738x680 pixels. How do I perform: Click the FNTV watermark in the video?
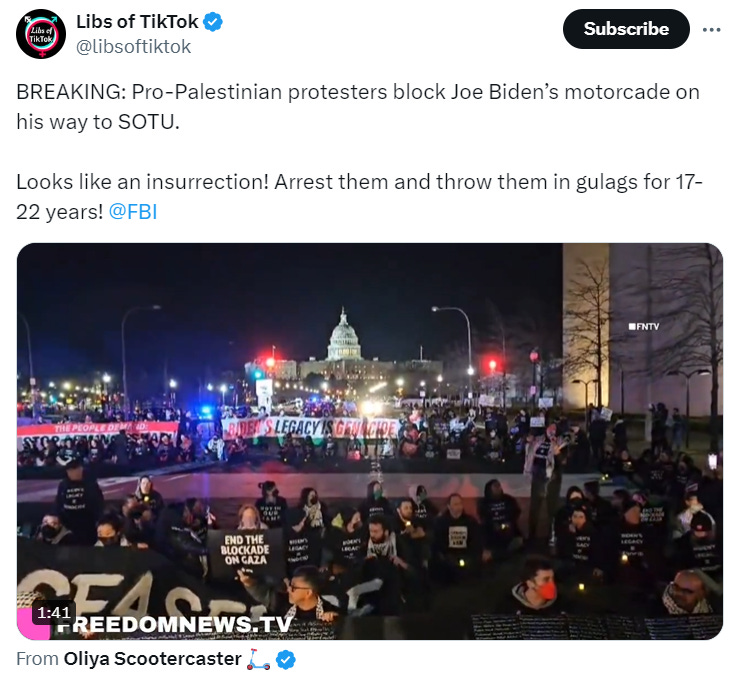click(x=643, y=326)
